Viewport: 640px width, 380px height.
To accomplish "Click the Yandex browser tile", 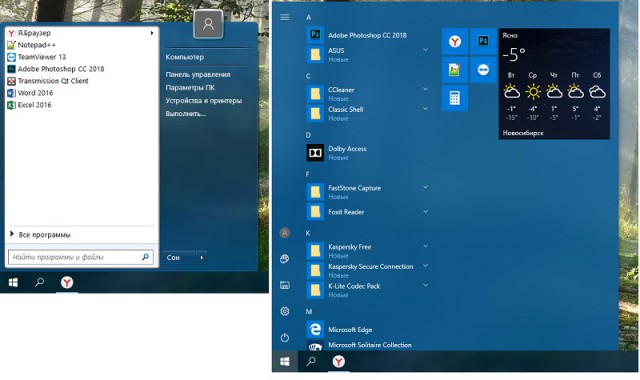I will 455,41.
